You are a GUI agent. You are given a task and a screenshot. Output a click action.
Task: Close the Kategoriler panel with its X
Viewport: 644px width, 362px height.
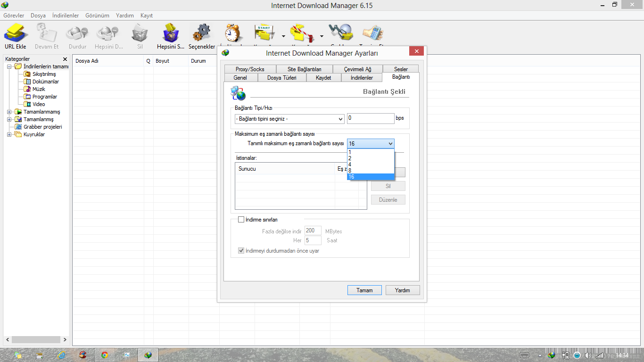(65, 59)
